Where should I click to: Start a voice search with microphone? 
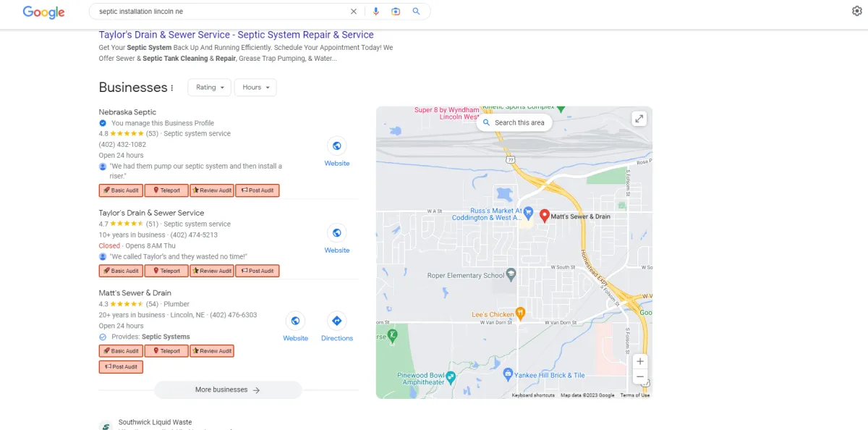[x=375, y=12]
